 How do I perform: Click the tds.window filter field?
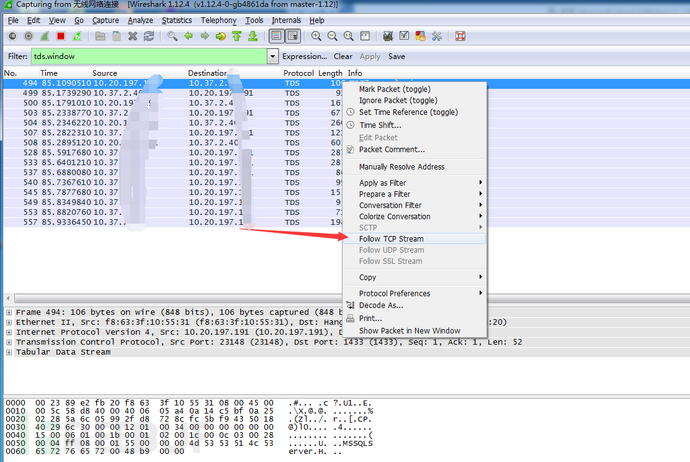(149, 56)
